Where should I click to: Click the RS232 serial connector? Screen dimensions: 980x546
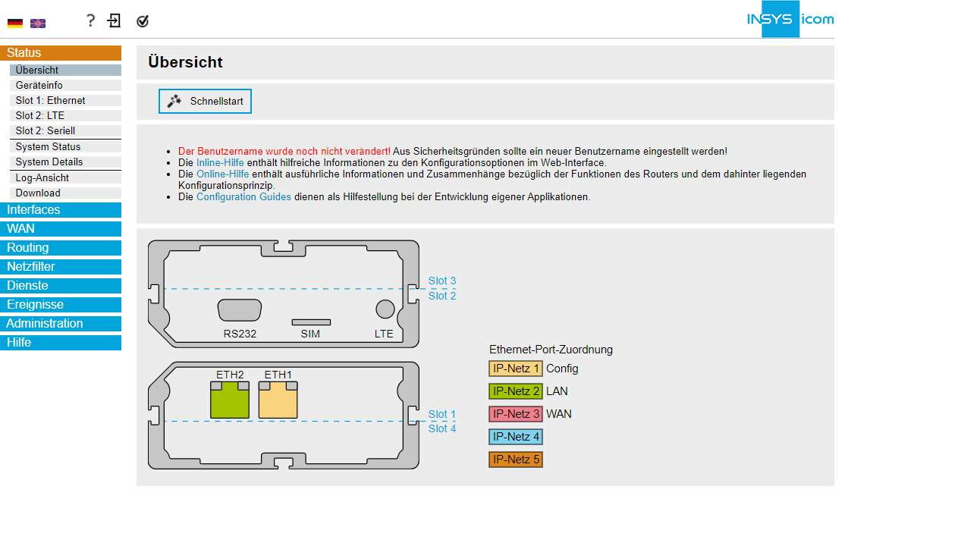coord(240,310)
